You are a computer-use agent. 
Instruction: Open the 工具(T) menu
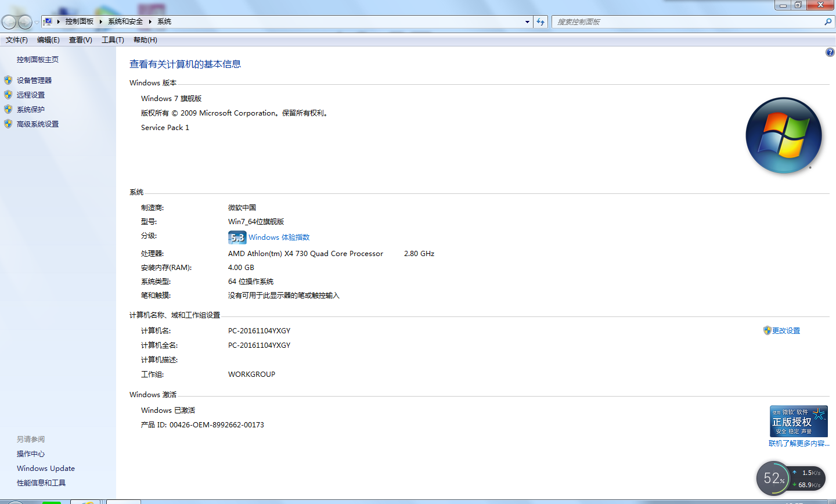(113, 40)
